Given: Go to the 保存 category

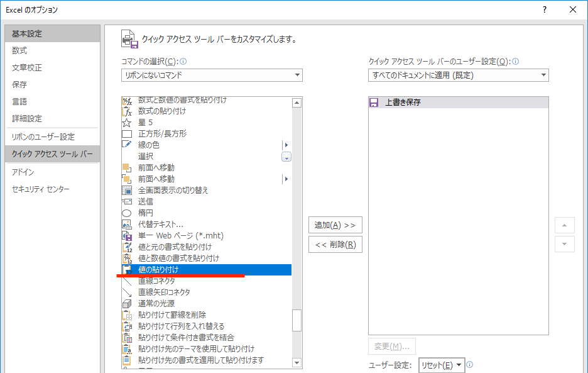Looking at the screenshot, I should tap(53, 84).
